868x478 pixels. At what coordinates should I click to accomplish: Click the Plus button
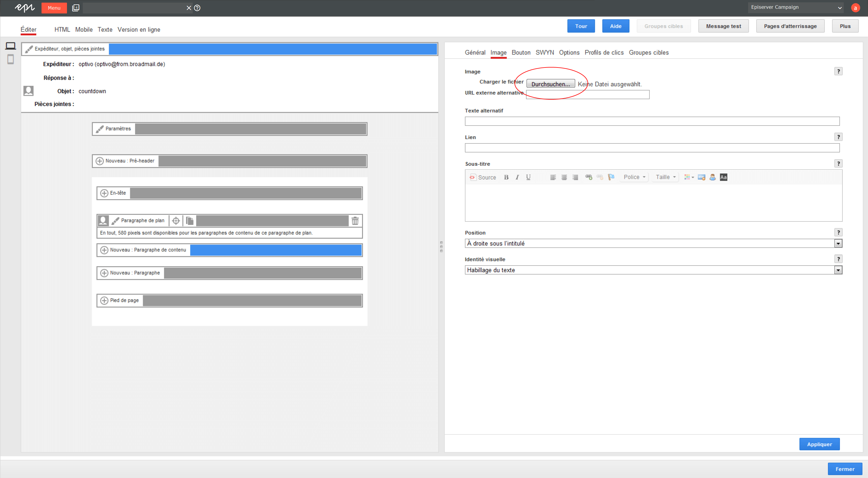pyautogui.click(x=845, y=26)
